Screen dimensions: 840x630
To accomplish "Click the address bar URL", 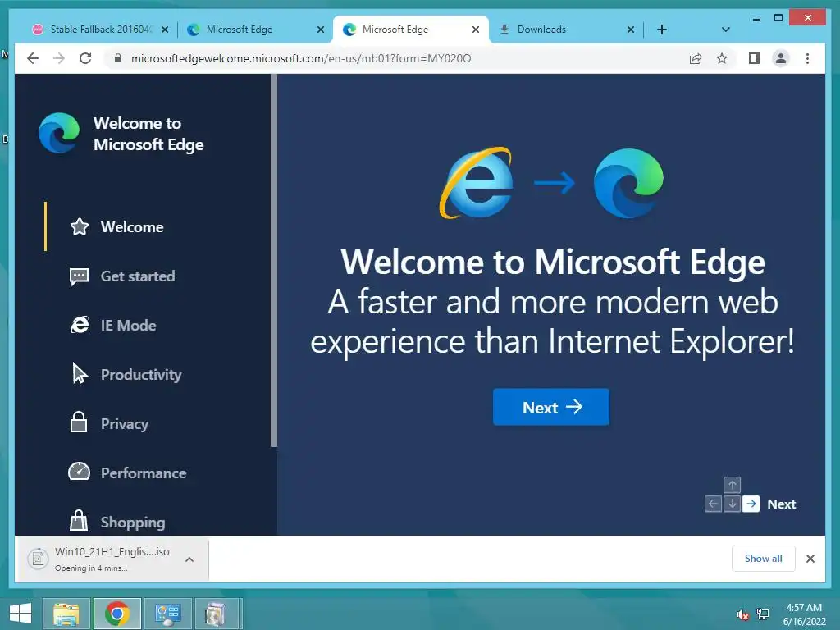I will click(301, 58).
